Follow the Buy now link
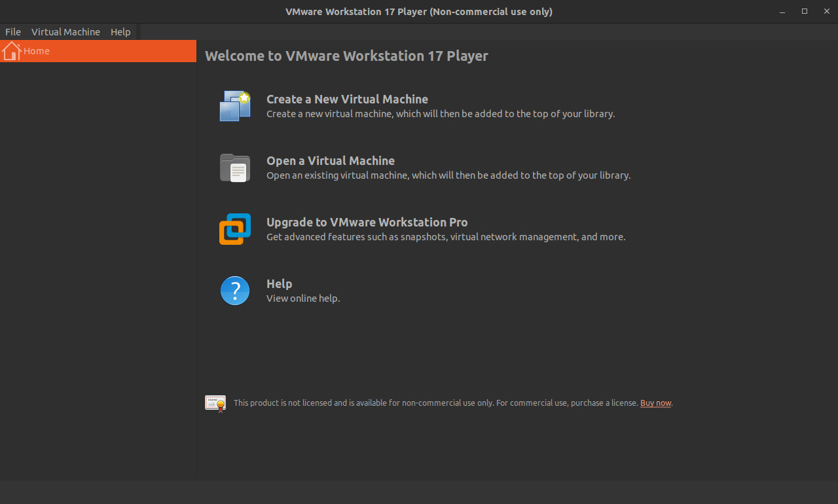838x504 pixels. (655, 403)
